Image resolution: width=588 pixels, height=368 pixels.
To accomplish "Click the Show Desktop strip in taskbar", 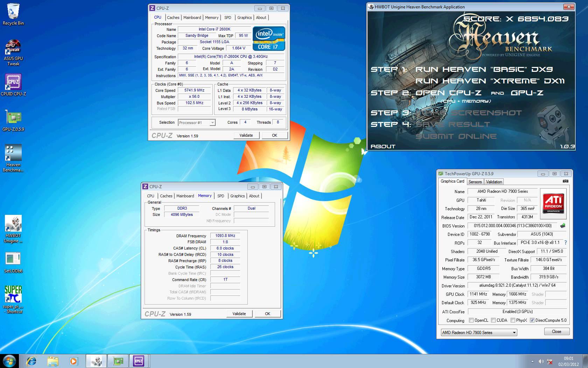I will click(x=585, y=361).
